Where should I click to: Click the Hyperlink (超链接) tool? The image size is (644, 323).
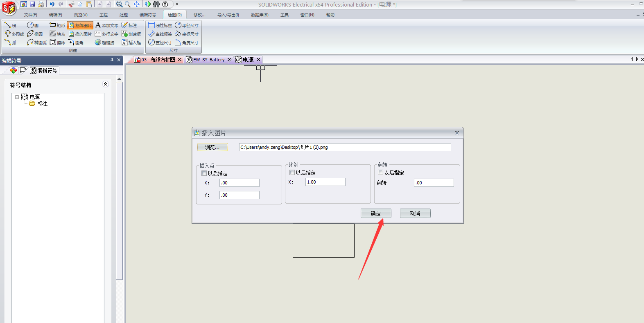click(105, 43)
